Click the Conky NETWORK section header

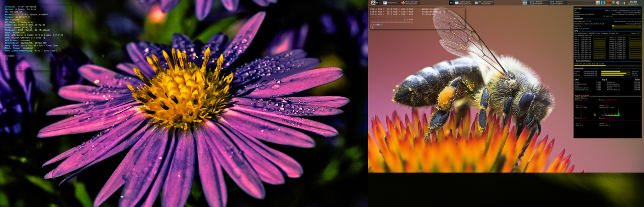582,95
